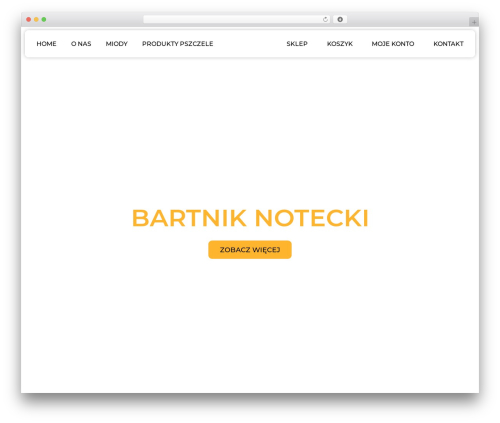500x423 pixels.
Task: Open MOJE KONTO account link
Action: coord(393,44)
